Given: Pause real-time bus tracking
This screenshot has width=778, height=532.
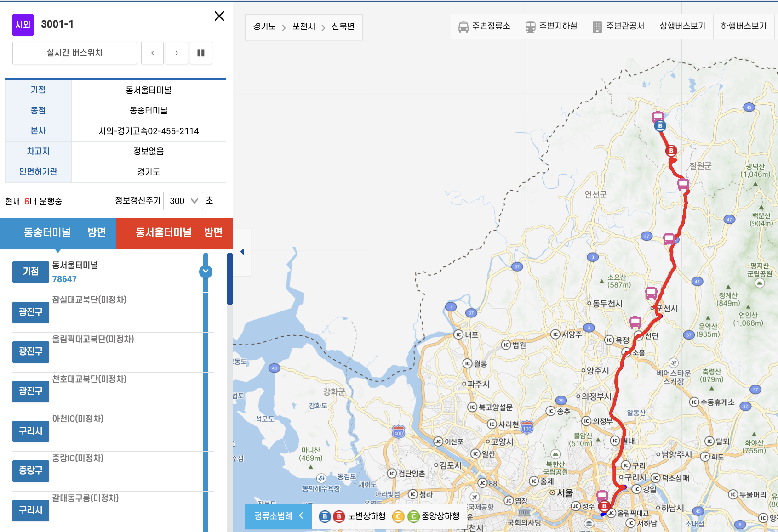Looking at the screenshot, I should (x=201, y=53).
